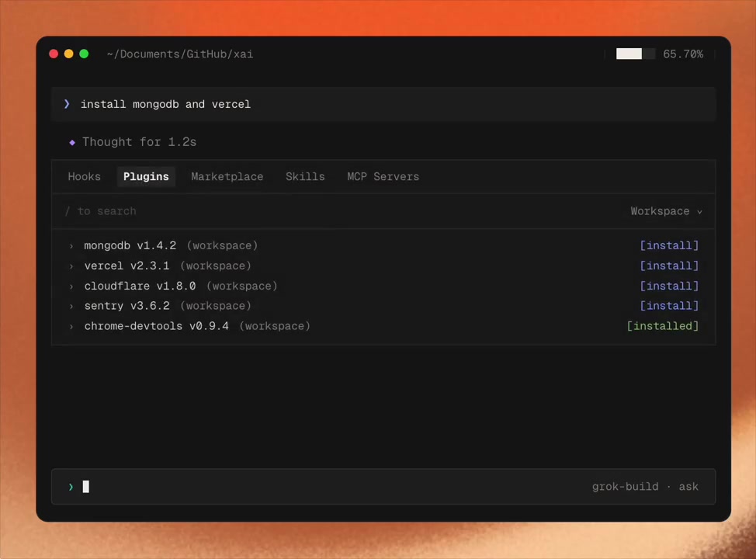
Task: Expand the chrome-devtools v0.9.4 row chevron
Action: pyautogui.click(x=71, y=327)
